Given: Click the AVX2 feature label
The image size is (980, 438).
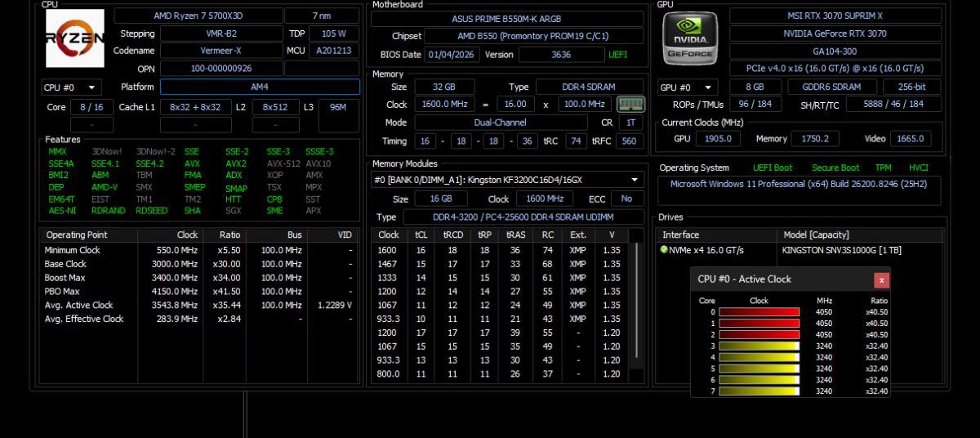Looking at the screenshot, I should 235,163.
